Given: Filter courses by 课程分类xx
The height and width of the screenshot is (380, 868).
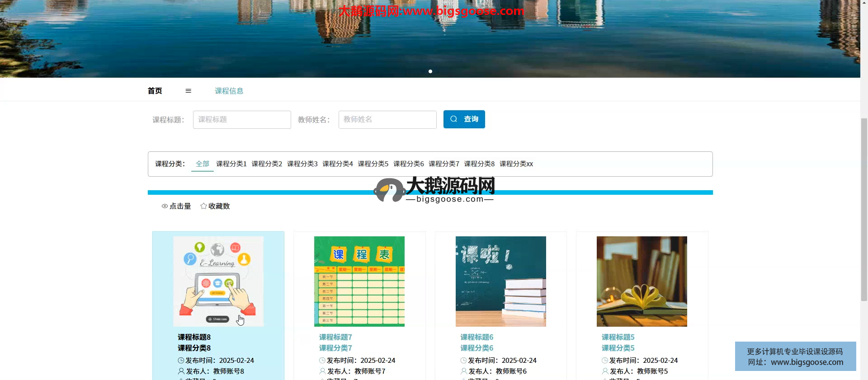Looking at the screenshot, I should pyautogui.click(x=516, y=164).
